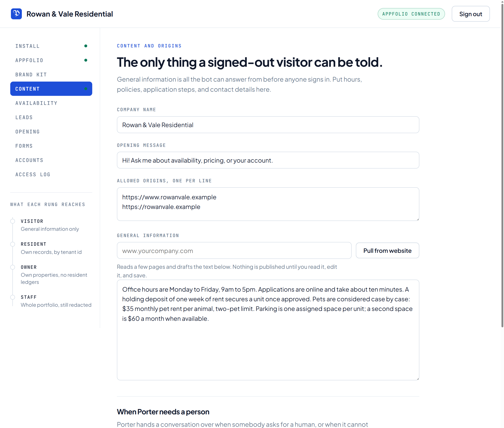Click the Visitor rung circle marker
504x428 pixels.
(13, 221)
